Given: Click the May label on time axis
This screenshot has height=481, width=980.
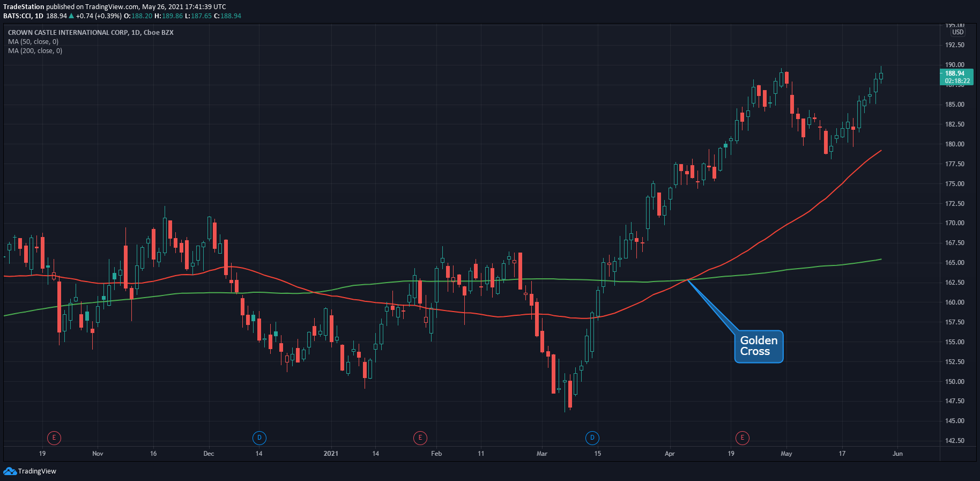Looking at the screenshot, I should (786, 453).
